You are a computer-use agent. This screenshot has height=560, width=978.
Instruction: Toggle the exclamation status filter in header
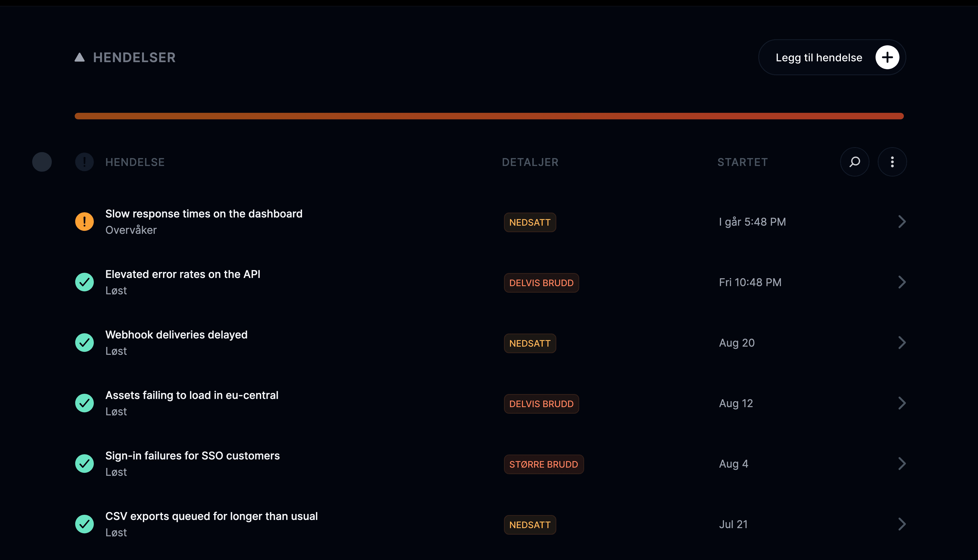(x=84, y=162)
